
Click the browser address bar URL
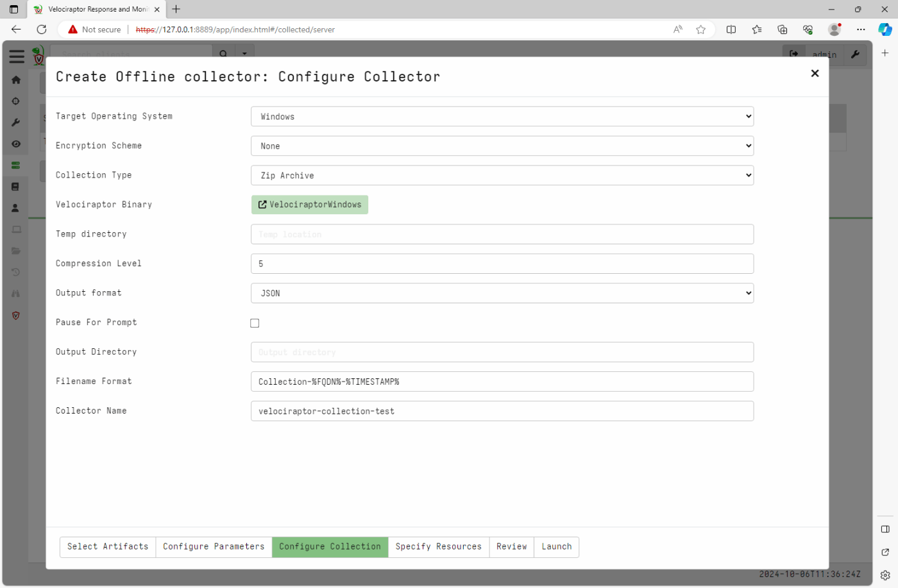235,29
